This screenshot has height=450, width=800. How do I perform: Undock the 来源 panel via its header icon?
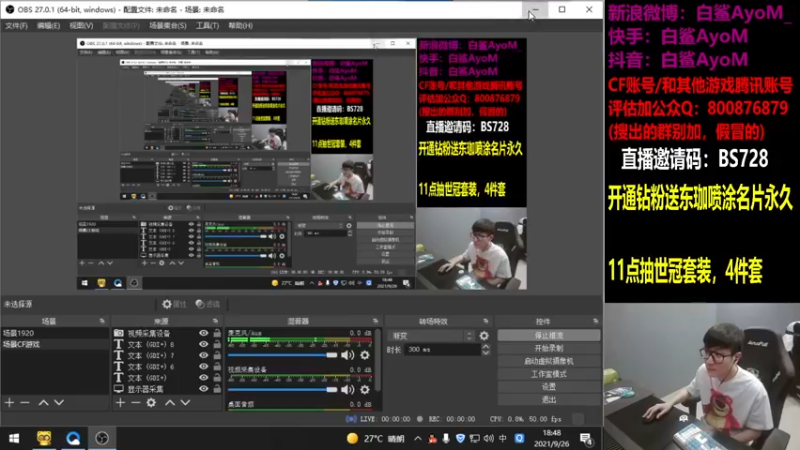coord(215,321)
